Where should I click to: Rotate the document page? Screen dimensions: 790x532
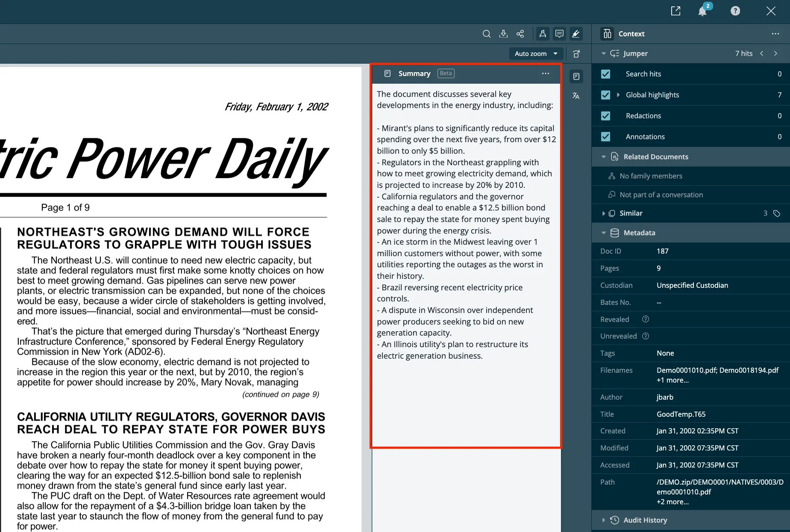(576, 53)
